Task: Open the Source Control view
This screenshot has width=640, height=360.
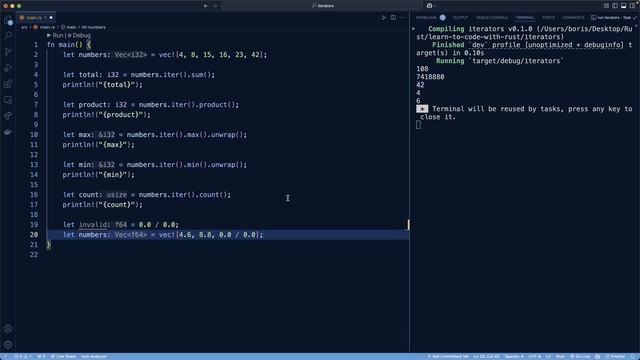Action: pos(8,52)
